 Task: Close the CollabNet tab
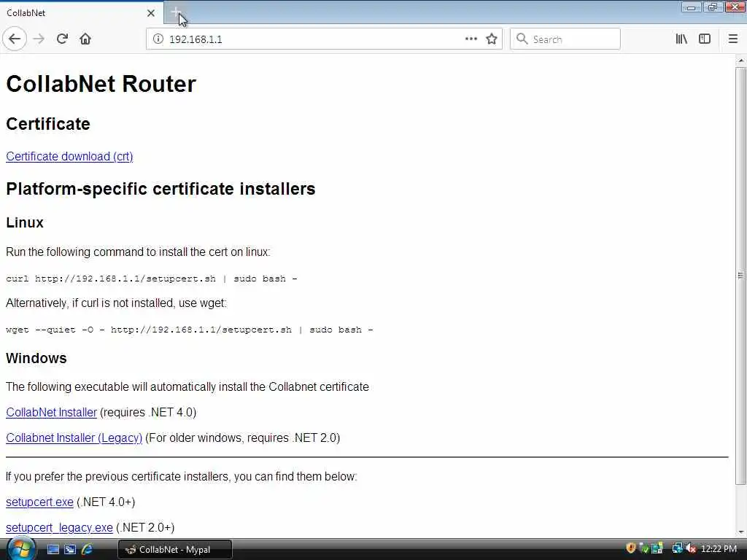click(x=151, y=13)
